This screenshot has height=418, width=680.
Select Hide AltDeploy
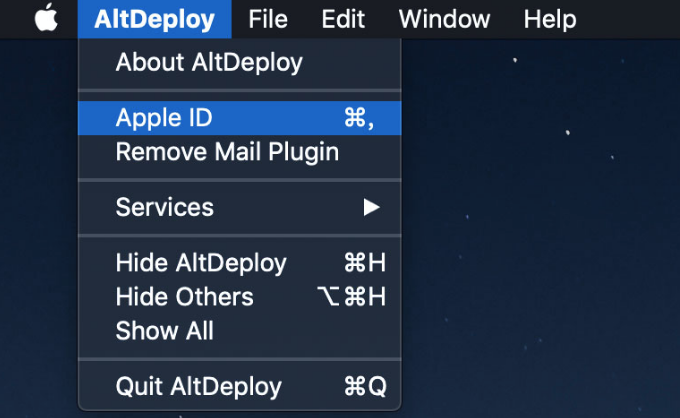tap(240, 263)
